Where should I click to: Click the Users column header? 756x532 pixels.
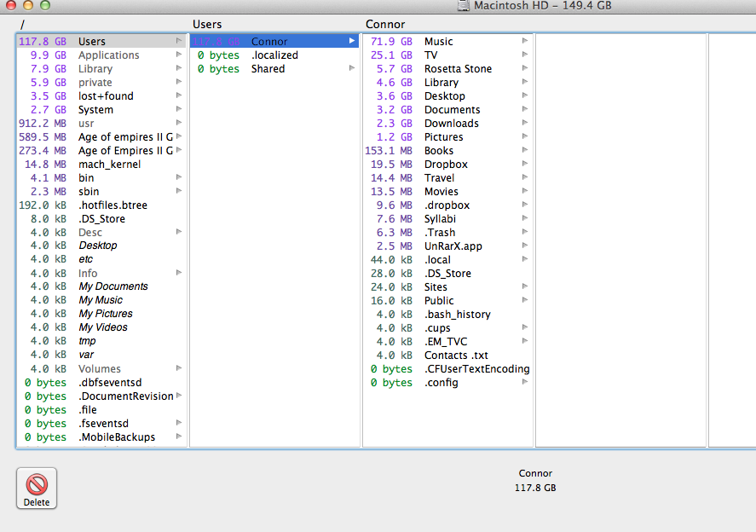[207, 24]
